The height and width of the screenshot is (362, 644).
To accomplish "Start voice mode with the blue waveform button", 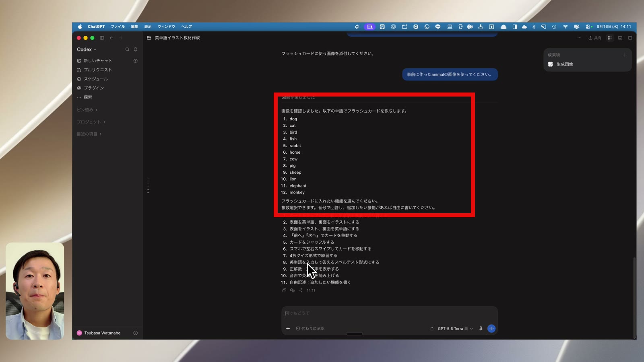I will click(491, 329).
